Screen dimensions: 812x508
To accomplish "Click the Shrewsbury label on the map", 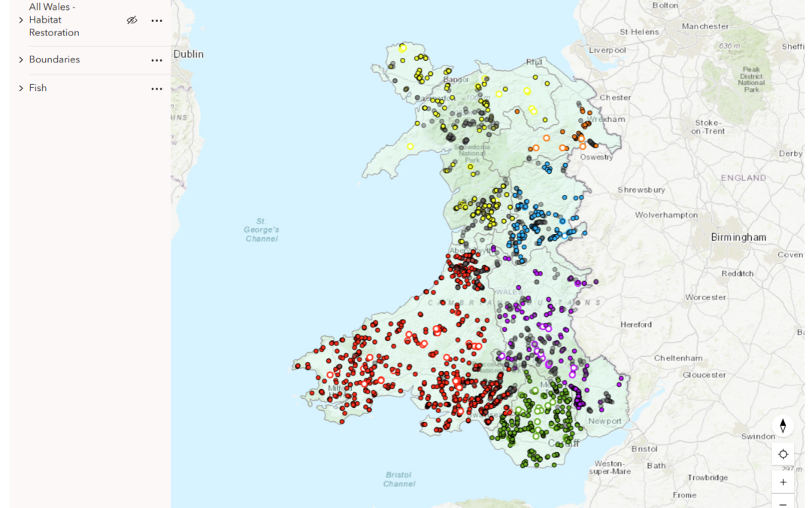I will (641, 190).
